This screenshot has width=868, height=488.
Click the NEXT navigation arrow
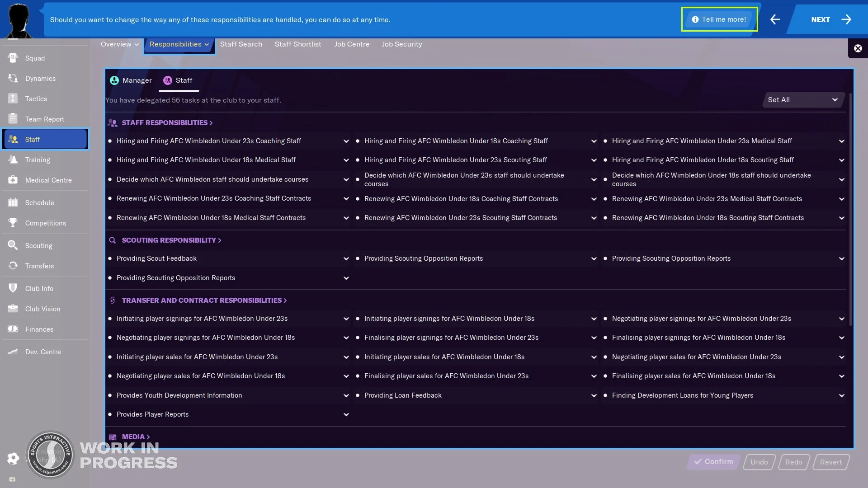tap(846, 19)
